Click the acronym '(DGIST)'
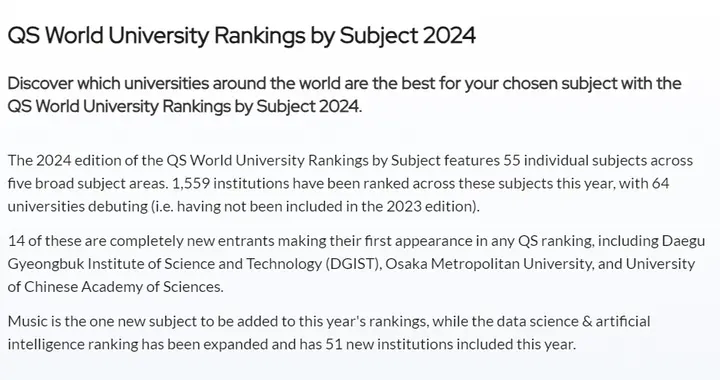 click(x=354, y=264)
